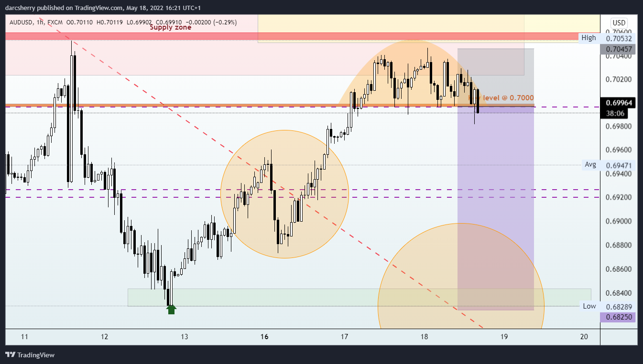Click date label 20 on time axis
The height and width of the screenshot is (364, 643).
[x=584, y=337]
